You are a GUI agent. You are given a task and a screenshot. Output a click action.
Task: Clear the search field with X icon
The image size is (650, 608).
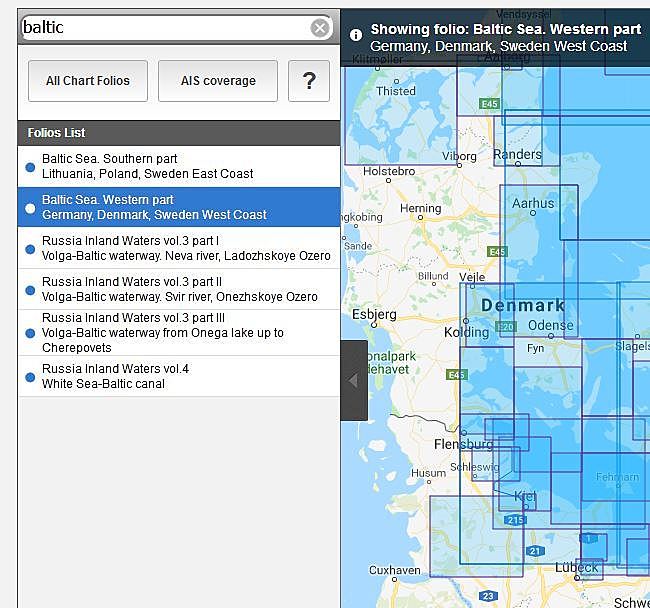pyautogui.click(x=320, y=28)
